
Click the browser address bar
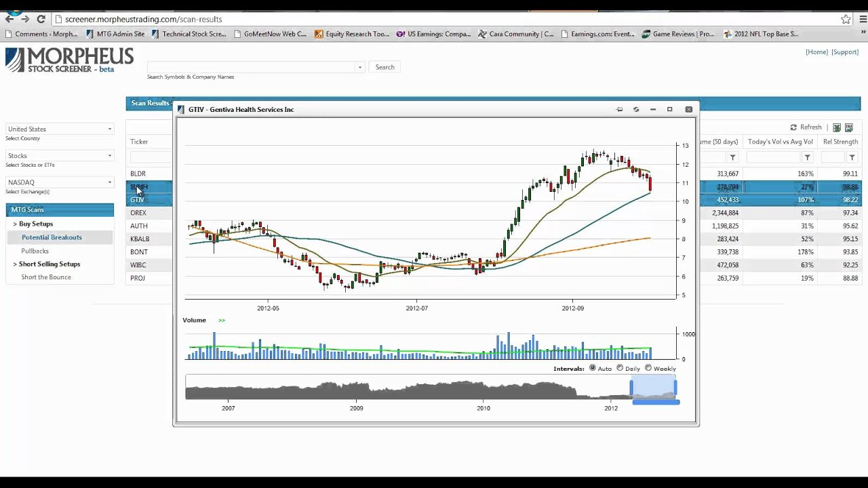point(448,19)
